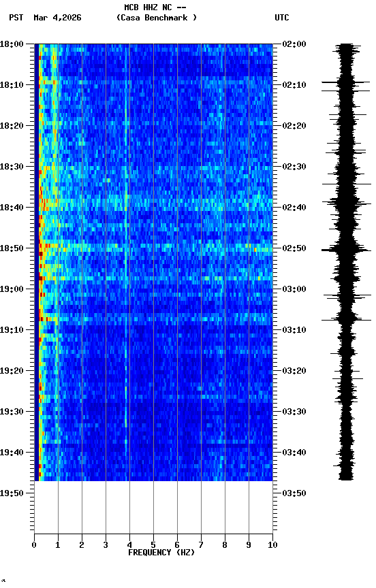Click the date 'Mar 4,2026'
376x588 pixels.
[57, 18]
